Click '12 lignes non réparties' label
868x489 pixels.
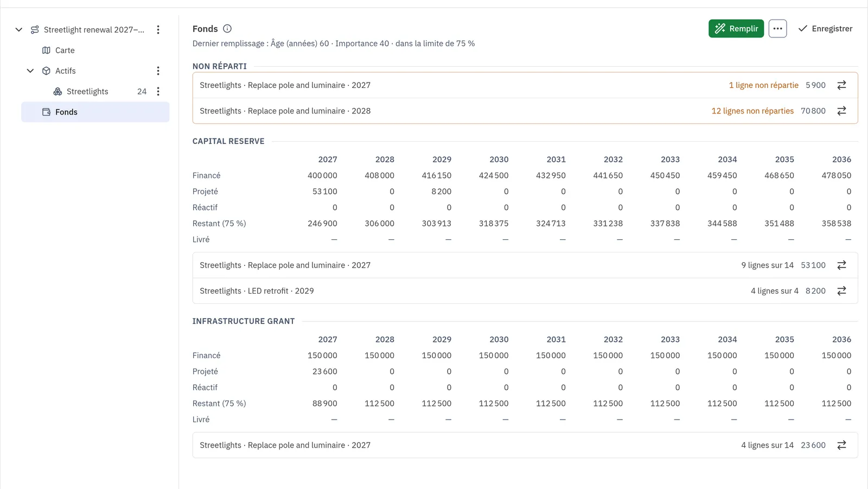(x=752, y=111)
